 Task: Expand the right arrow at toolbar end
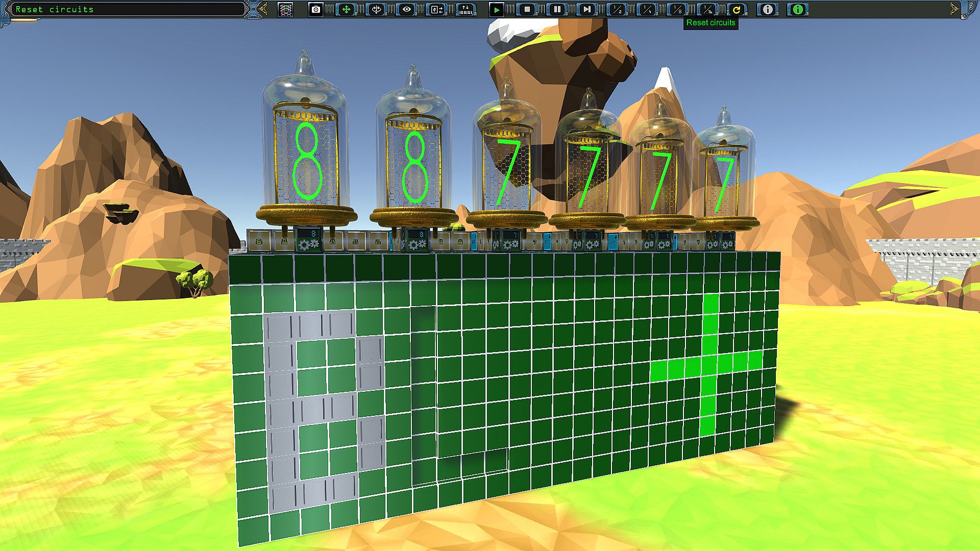point(953,9)
